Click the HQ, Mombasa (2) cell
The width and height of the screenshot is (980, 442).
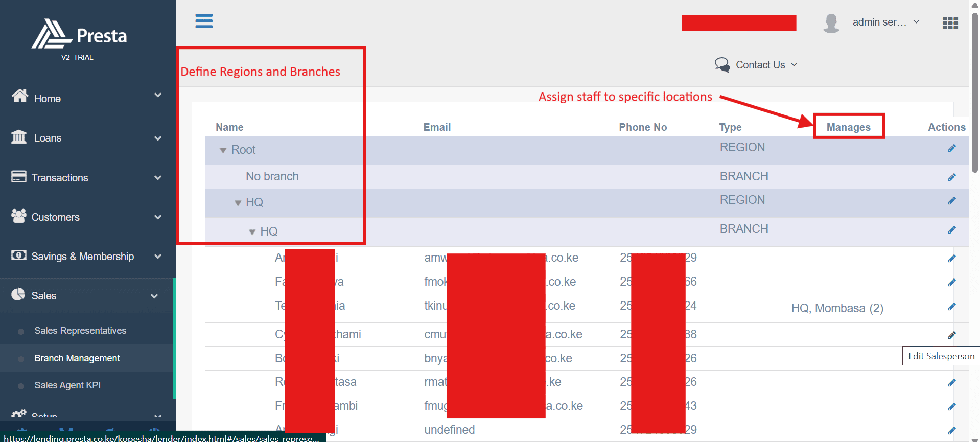coord(837,308)
